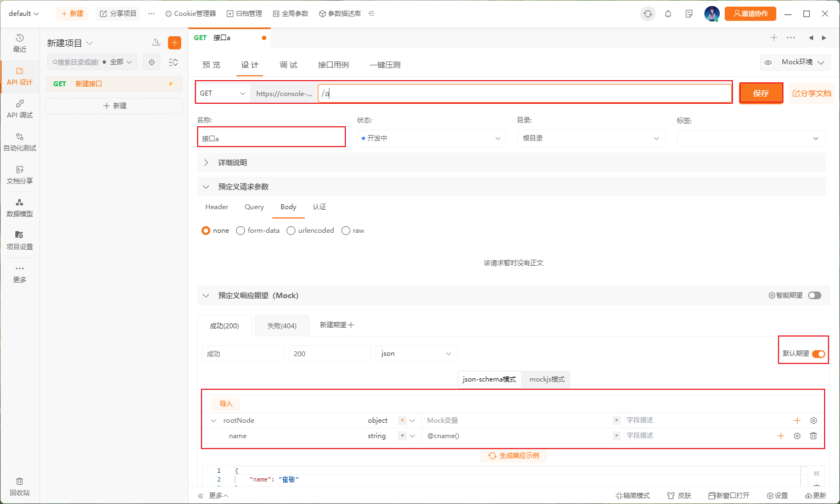Open the 状态 开发中 dropdown

pyautogui.click(x=431, y=138)
